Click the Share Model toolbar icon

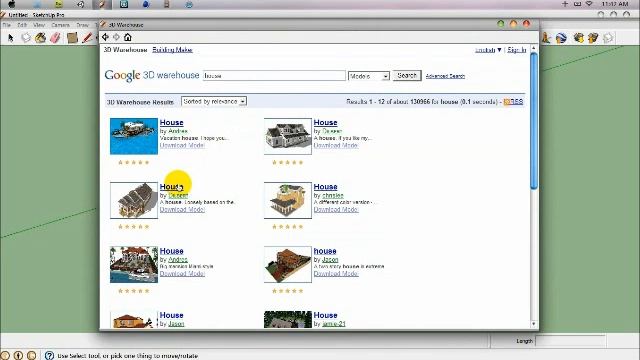tap(593, 38)
